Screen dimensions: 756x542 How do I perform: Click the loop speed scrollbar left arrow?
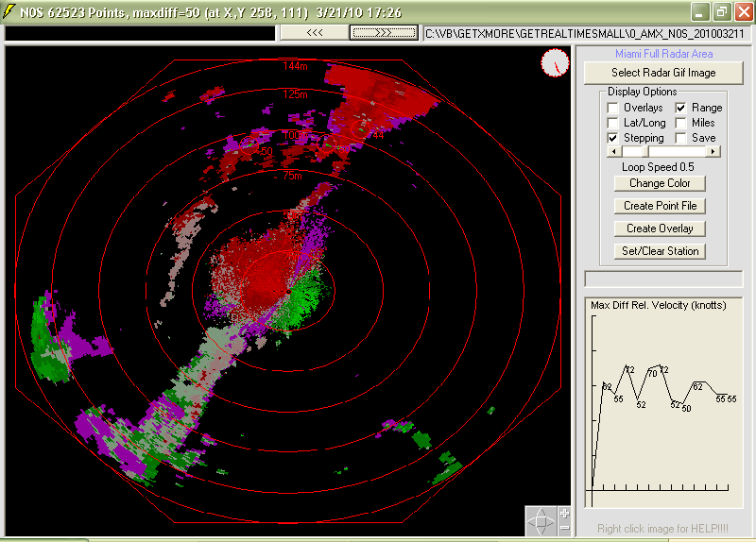coord(614,151)
